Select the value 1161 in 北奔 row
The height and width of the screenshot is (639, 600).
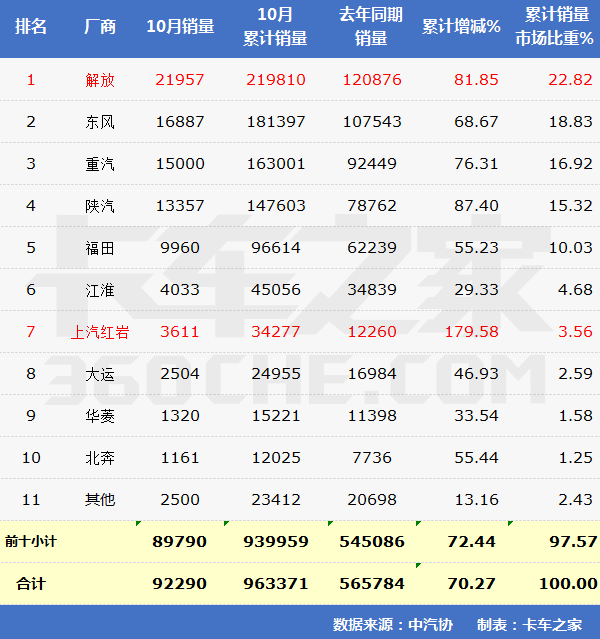[180, 458]
